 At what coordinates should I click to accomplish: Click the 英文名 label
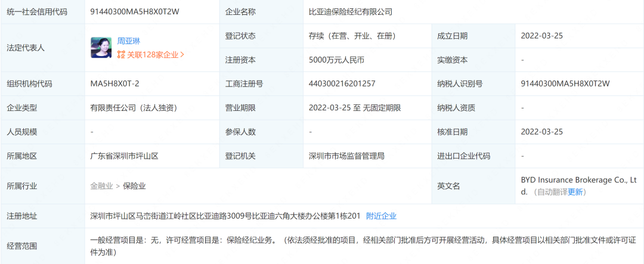[x=448, y=186]
